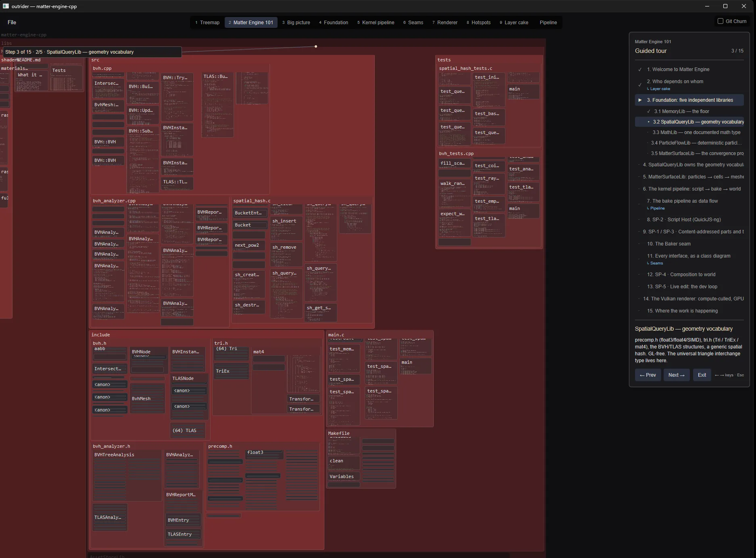Click the Prev tour button

(x=648, y=375)
